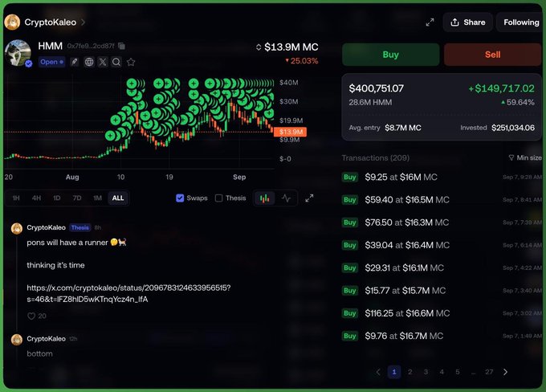Click the HMM token avatar image
This screenshot has height=392, width=546.
pyautogui.click(x=18, y=53)
